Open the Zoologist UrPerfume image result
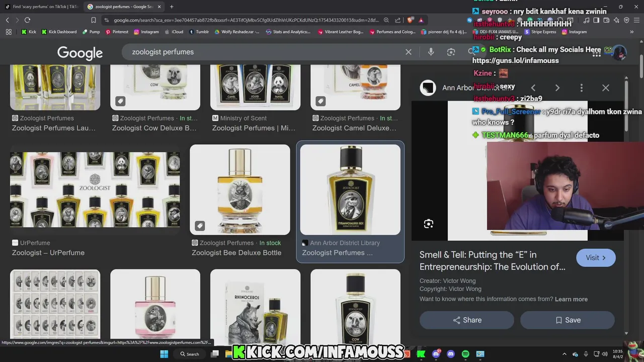Image resolution: width=644 pixels, height=362 pixels. pyautogui.click(x=95, y=190)
